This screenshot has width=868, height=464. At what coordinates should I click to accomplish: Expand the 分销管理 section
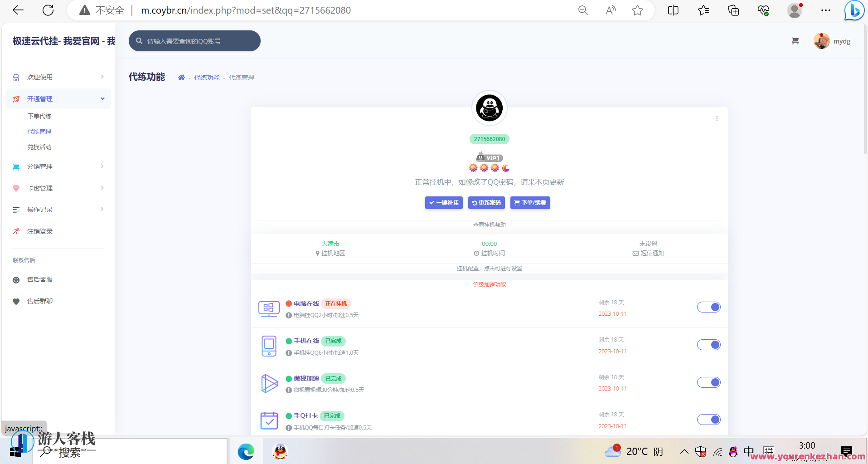pos(58,166)
